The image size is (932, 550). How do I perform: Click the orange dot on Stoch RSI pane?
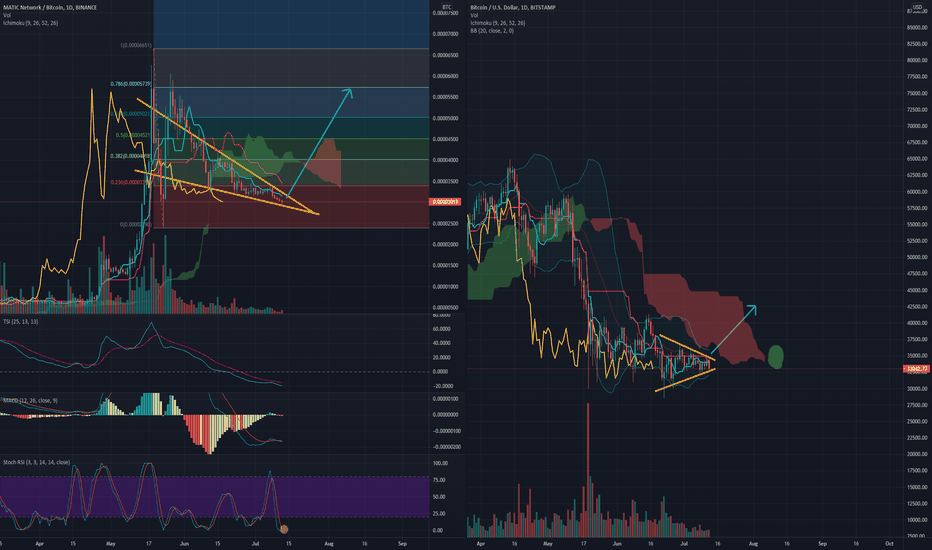tap(284, 529)
